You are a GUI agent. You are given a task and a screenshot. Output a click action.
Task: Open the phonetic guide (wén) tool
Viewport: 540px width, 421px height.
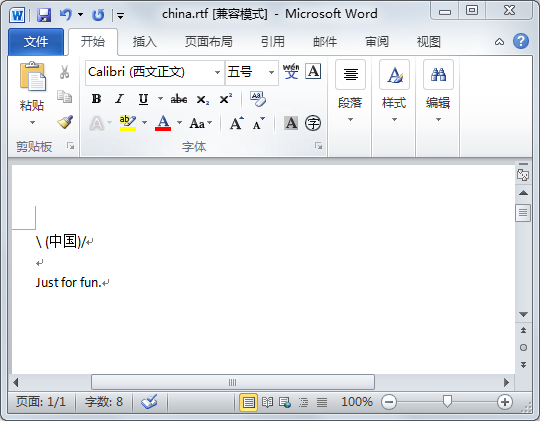coord(291,72)
